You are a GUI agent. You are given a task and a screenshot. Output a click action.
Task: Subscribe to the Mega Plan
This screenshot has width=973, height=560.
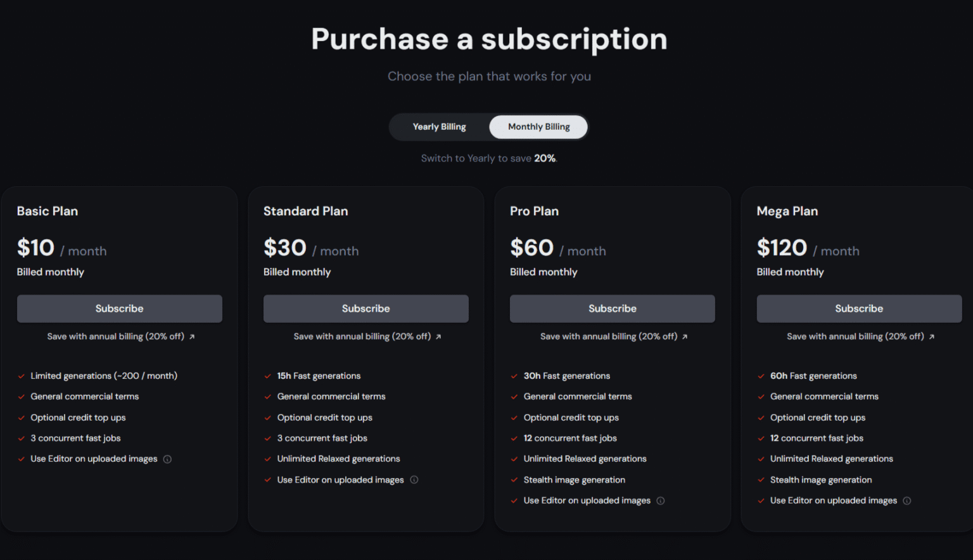pos(858,309)
